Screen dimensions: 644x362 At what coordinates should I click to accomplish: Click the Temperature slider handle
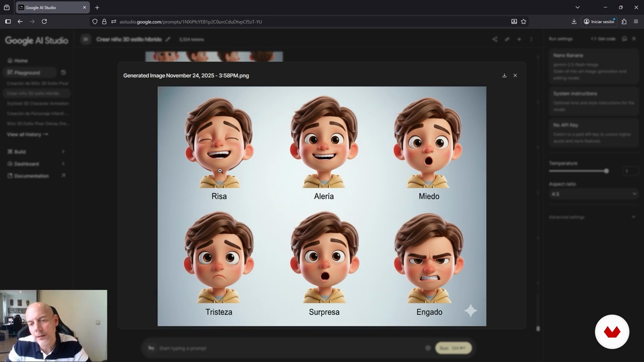pyautogui.click(x=606, y=171)
